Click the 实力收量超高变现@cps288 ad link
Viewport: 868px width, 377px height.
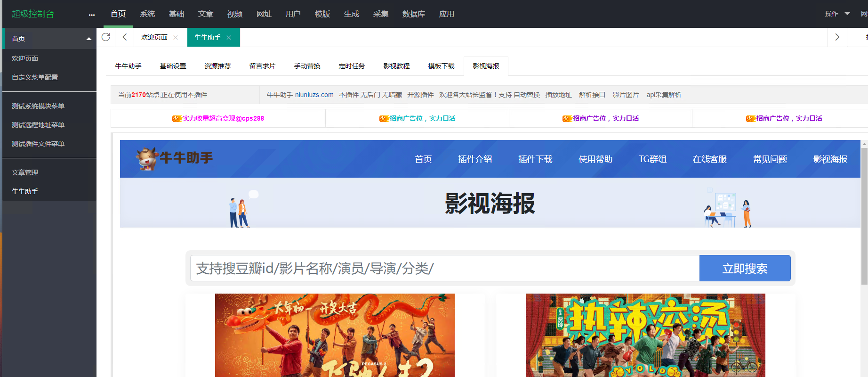[x=218, y=118]
